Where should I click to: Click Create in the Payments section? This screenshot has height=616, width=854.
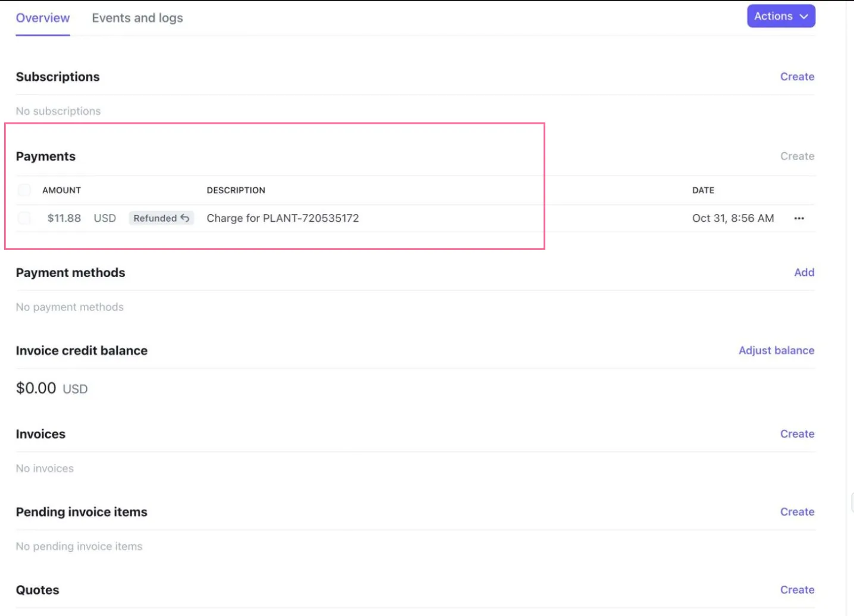pos(797,156)
